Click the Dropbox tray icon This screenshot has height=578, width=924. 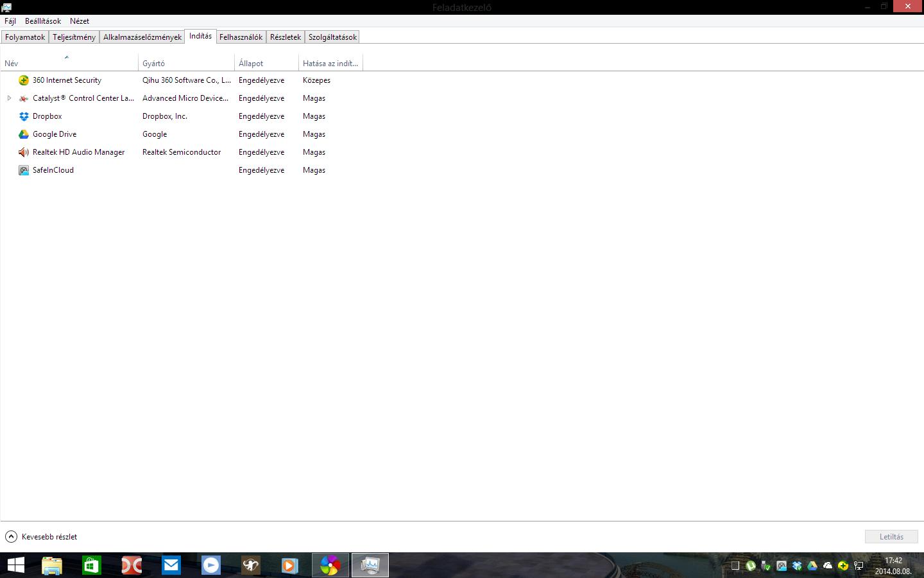(797, 566)
